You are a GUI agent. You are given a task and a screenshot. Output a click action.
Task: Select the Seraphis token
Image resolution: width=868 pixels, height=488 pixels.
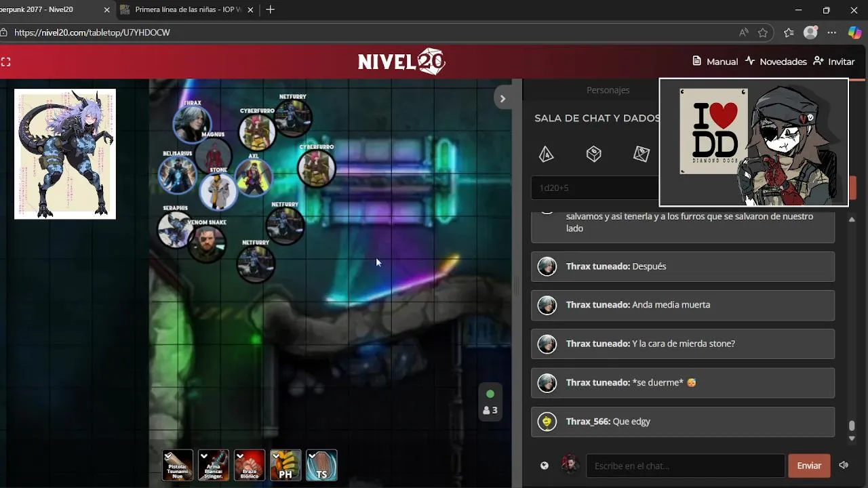click(175, 229)
